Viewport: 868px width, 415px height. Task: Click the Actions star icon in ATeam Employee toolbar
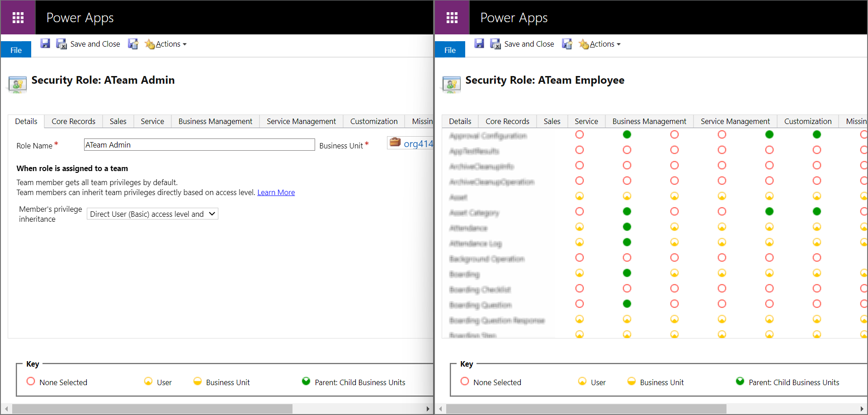point(584,44)
